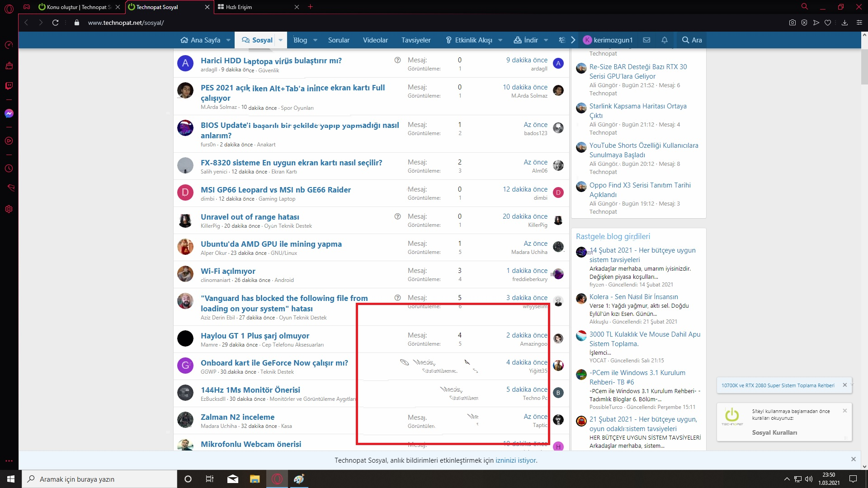The width and height of the screenshot is (868, 488).
Task: Open the Twitch sidebar panel
Action: [9, 86]
